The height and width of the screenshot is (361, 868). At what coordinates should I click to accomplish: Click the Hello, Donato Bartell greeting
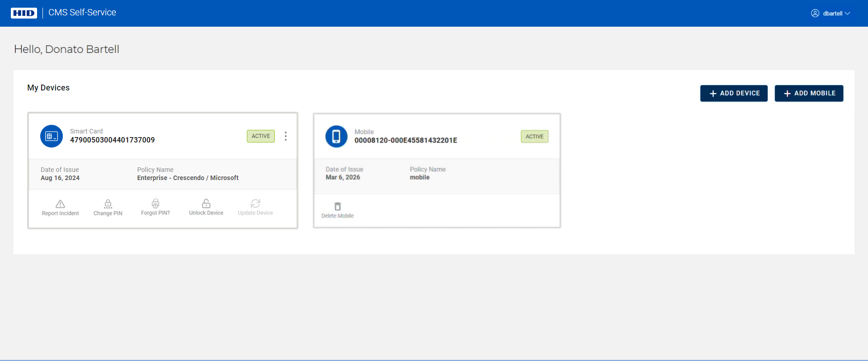[x=67, y=49]
